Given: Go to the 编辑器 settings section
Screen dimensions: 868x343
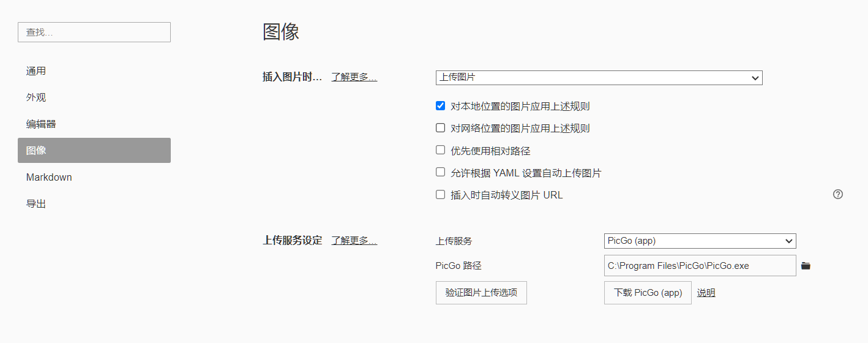Looking at the screenshot, I should tap(41, 124).
